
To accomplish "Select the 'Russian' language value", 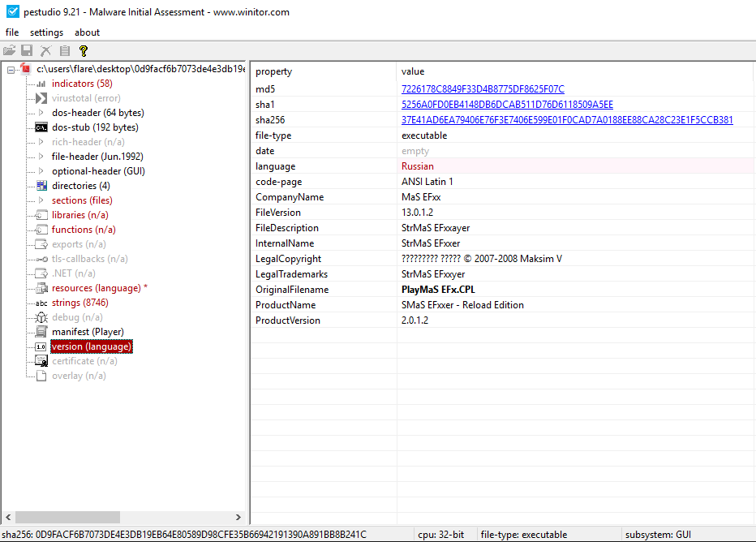I will (x=418, y=166).
